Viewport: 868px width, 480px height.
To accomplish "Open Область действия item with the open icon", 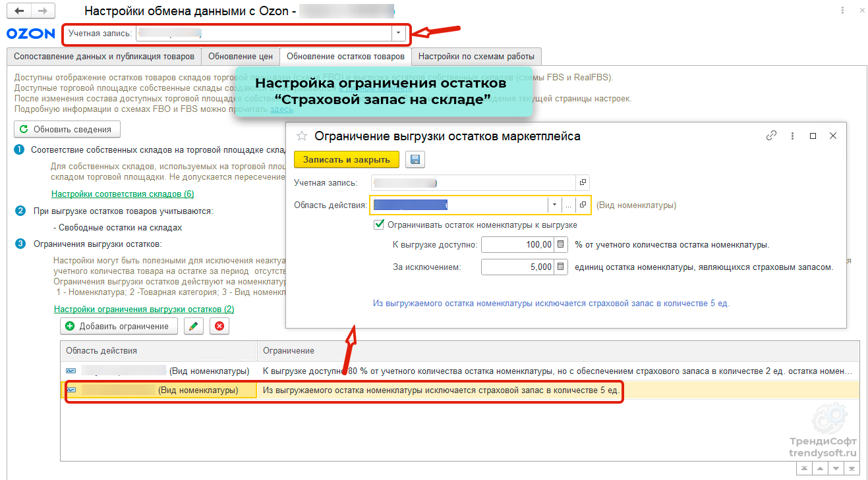I will tap(583, 205).
